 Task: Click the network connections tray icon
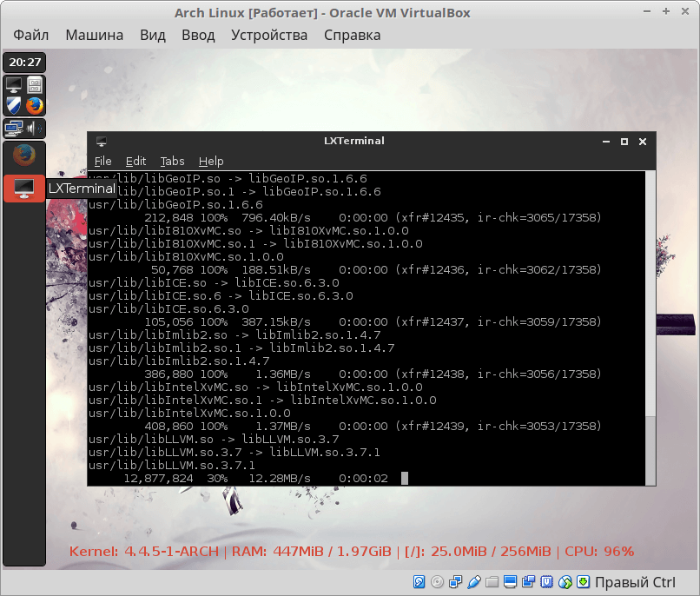click(x=14, y=129)
